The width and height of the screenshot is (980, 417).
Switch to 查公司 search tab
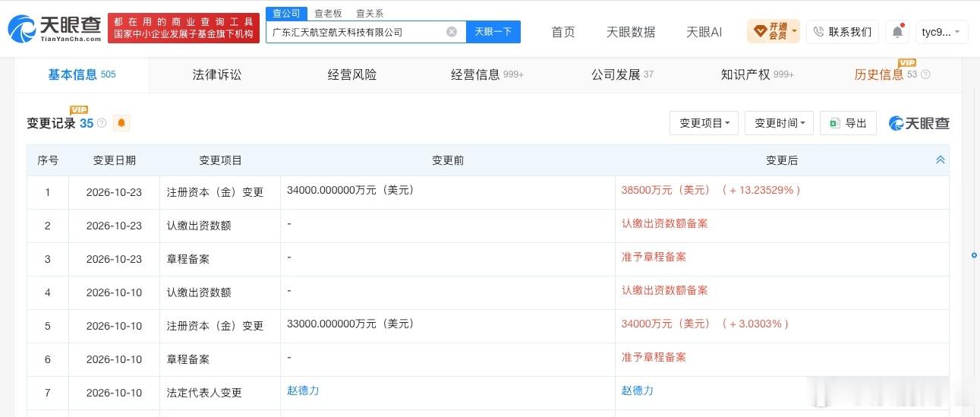[x=286, y=13]
